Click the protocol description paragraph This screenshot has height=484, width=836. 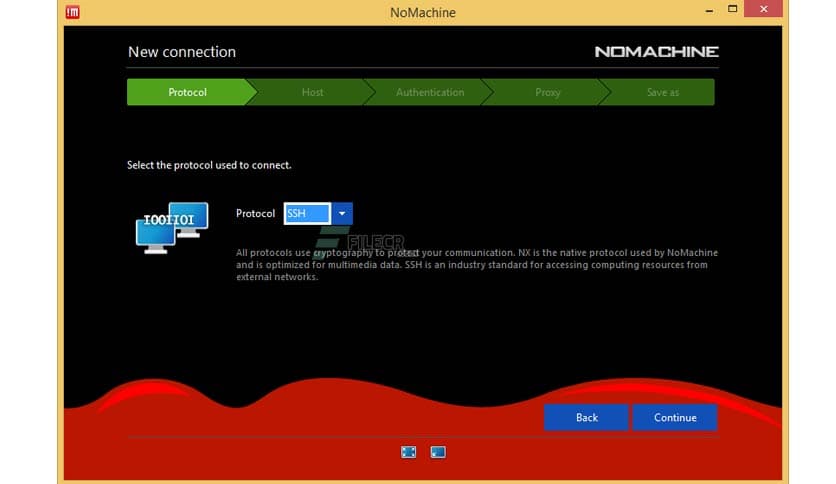click(x=477, y=264)
